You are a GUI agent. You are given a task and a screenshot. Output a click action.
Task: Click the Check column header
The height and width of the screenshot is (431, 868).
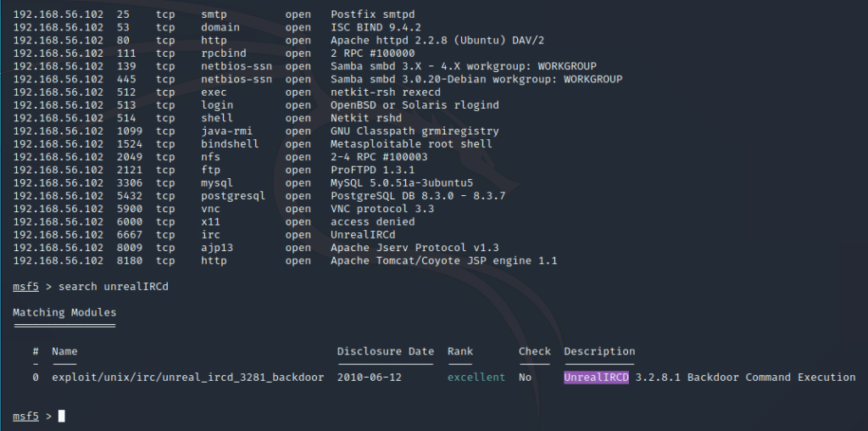[534, 351]
